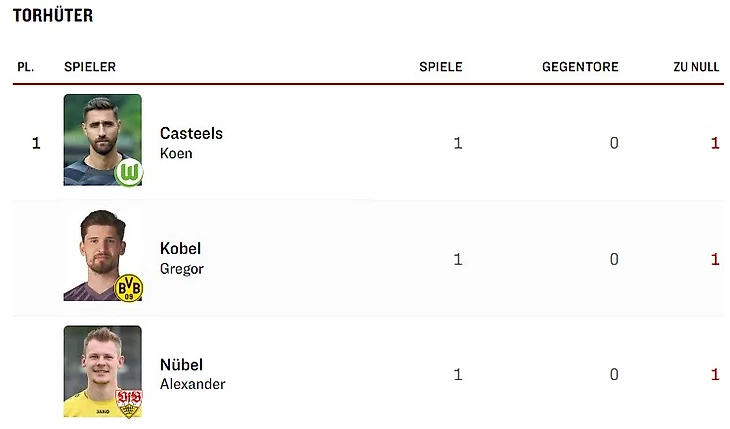730x429 pixels.
Task: Click the PL. column header
Action: (x=26, y=67)
